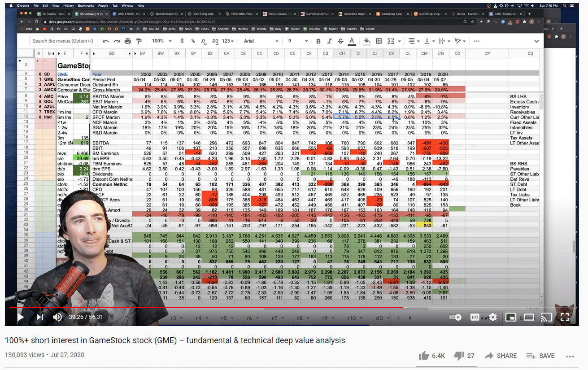Enter fullscreen video mode

(565, 317)
